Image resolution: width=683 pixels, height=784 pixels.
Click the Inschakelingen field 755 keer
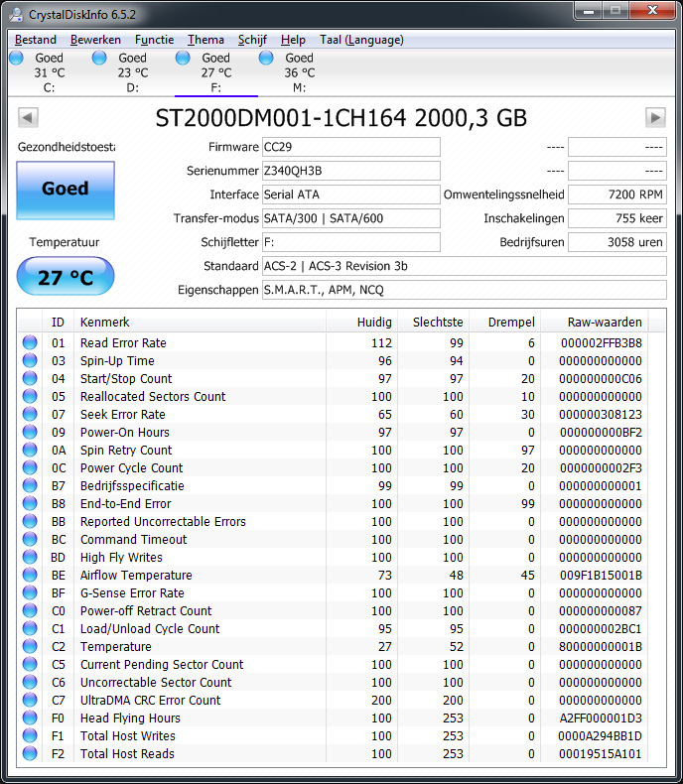617,218
